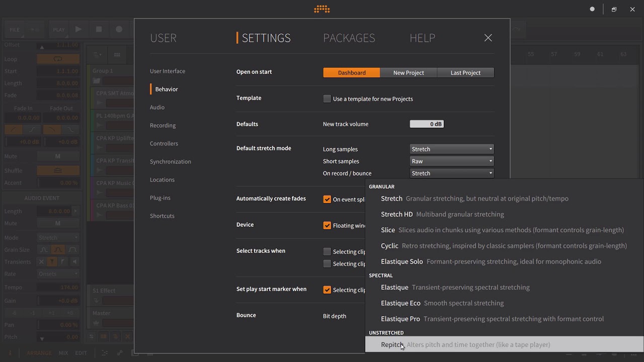Click the S1 Effect track icon
644x362 pixels.
click(97, 301)
